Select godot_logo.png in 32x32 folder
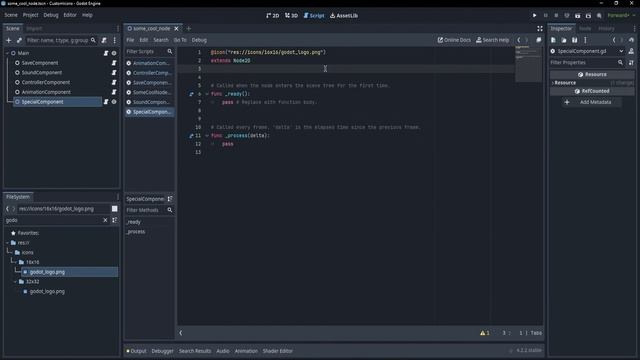This screenshot has height=360, width=640. pos(47,291)
